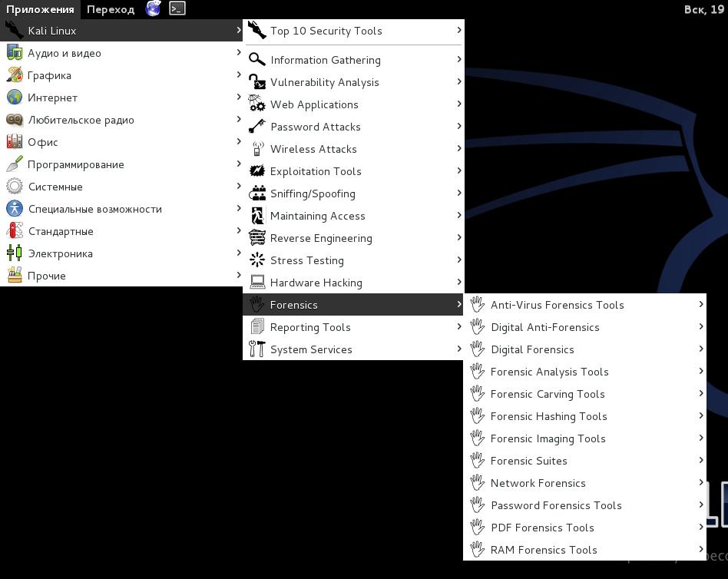Click the Reporting Tools documents icon
Viewport: 728px width, 579px height.
tap(256, 327)
